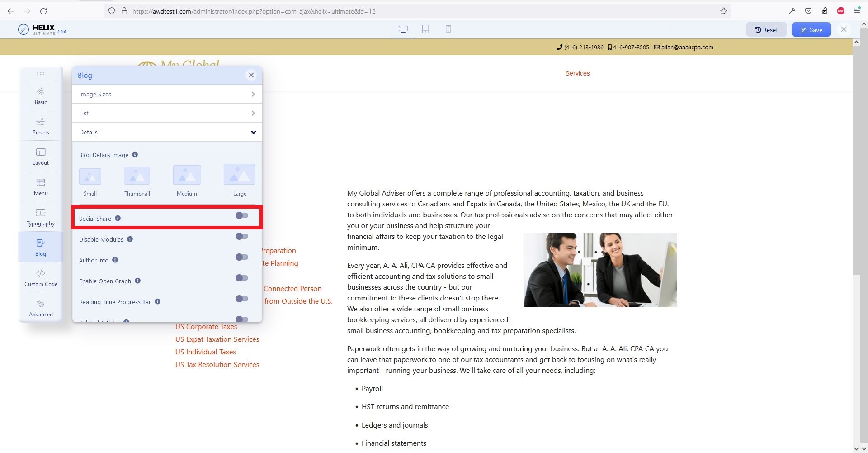Screen dimensions: 868x453
Task: Switch to tablet device preview icon
Action: [x=425, y=29]
